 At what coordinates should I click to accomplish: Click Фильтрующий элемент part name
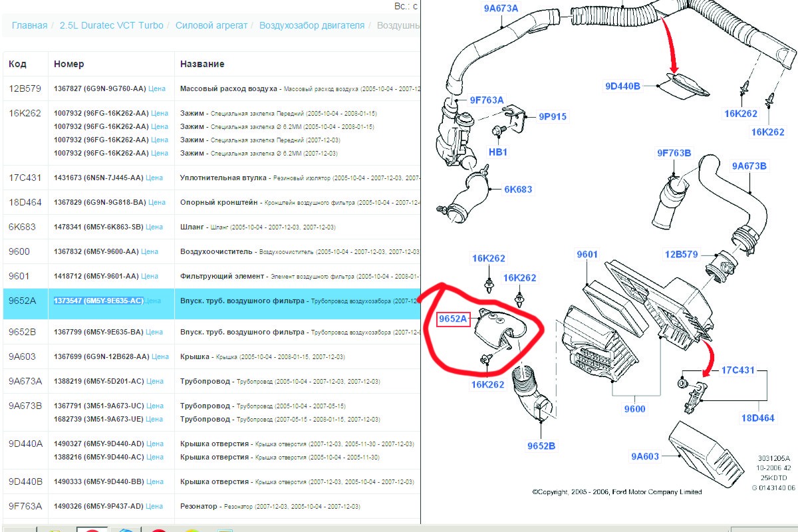pos(222,276)
